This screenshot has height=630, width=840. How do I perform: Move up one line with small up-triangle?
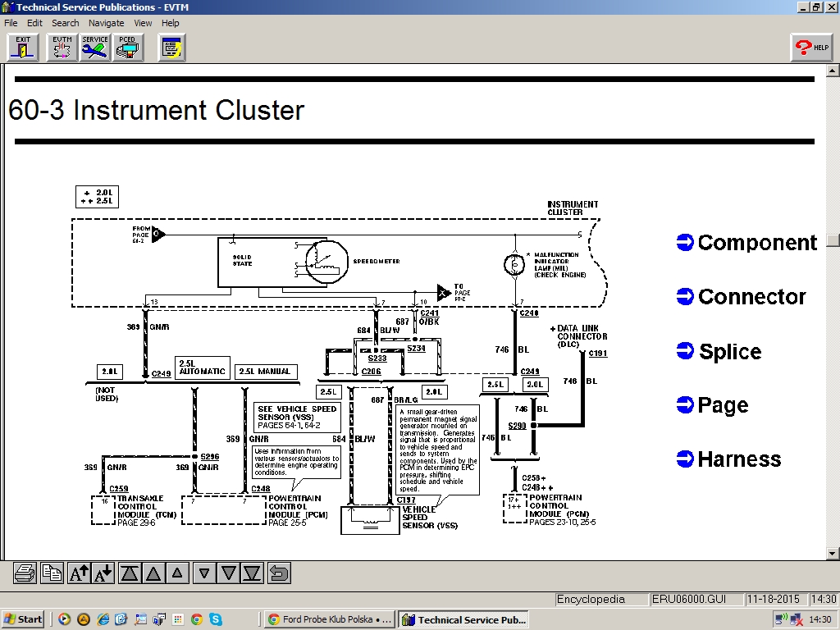[177, 573]
